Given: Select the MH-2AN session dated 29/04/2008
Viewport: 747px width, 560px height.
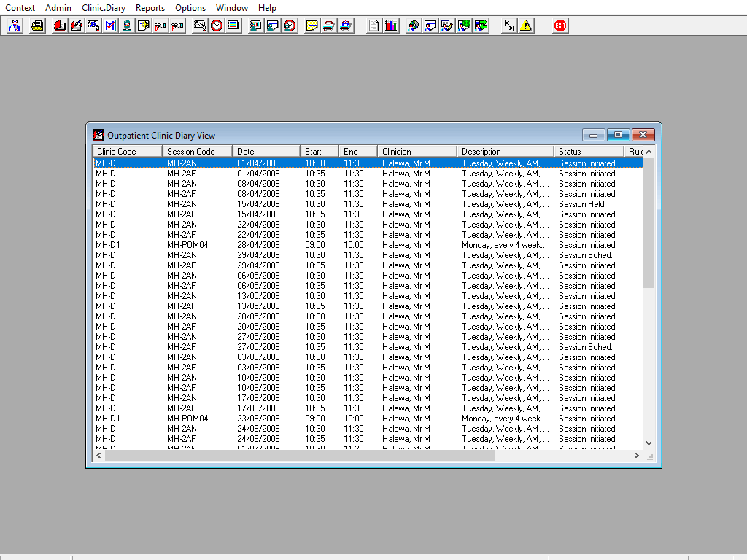Looking at the screenshot, I should tap(368, 255).
